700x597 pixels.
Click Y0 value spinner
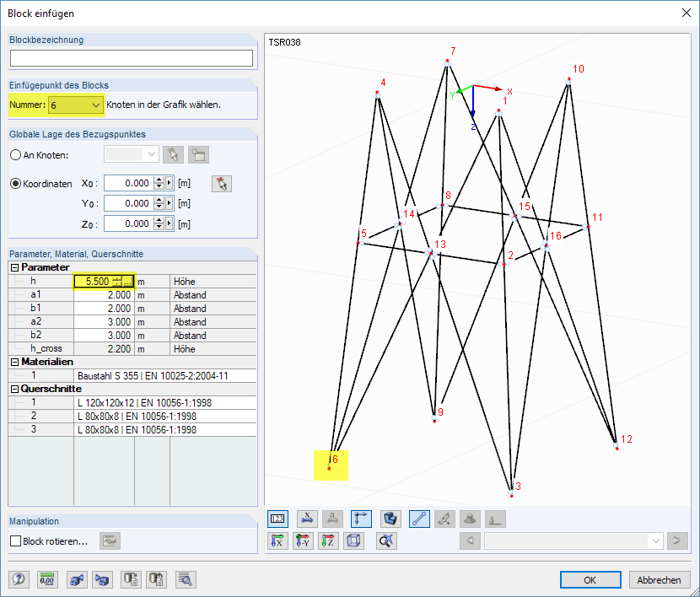(x=159, y=203)
